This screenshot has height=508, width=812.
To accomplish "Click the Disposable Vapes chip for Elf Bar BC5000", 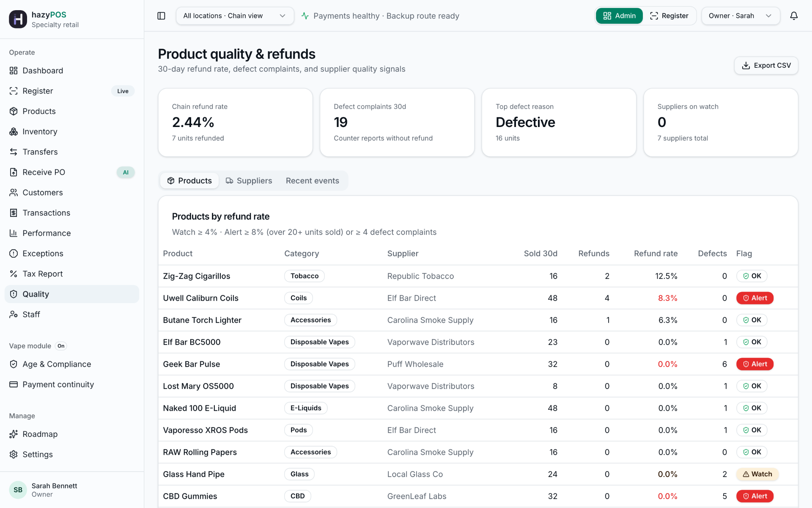I will [319, 342].
